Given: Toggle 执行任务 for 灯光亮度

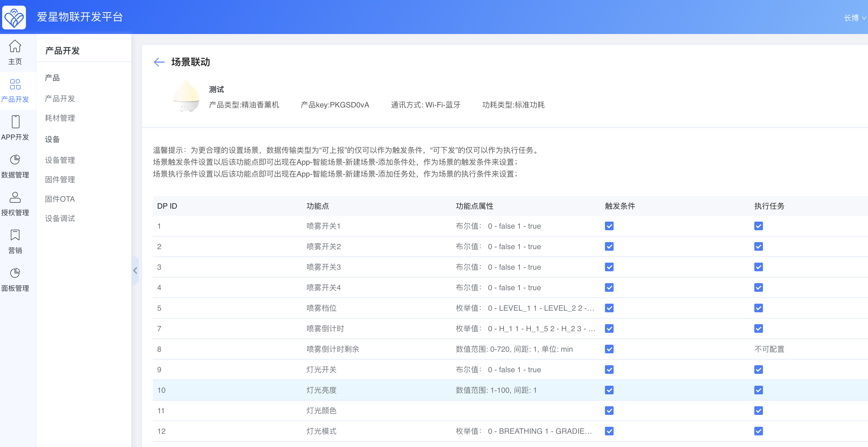Looking at the screenshot, I should [759, 390].
